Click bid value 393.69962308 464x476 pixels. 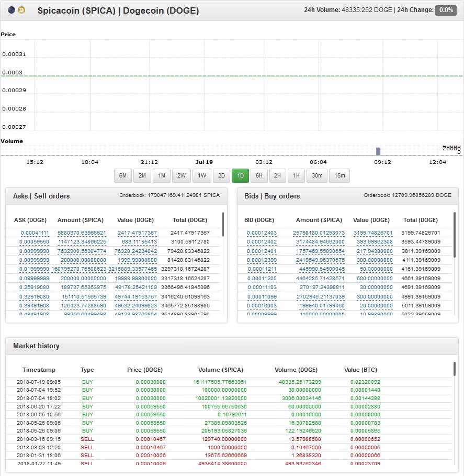(x=375, y=242)
